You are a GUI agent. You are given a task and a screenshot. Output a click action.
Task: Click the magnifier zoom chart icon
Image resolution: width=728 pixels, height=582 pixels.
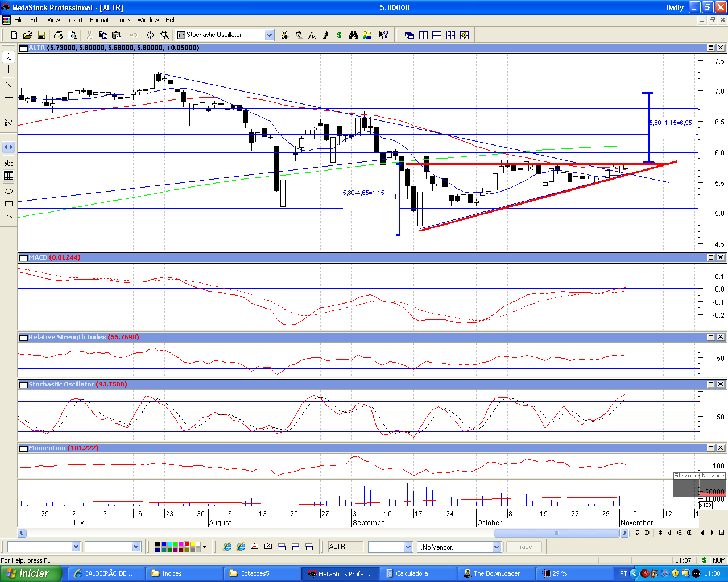pyautogui.click(x=164, y=35)
